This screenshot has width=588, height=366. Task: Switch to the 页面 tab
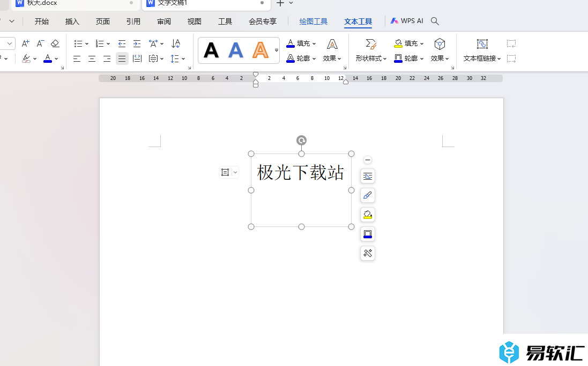(x=103, y=21)
